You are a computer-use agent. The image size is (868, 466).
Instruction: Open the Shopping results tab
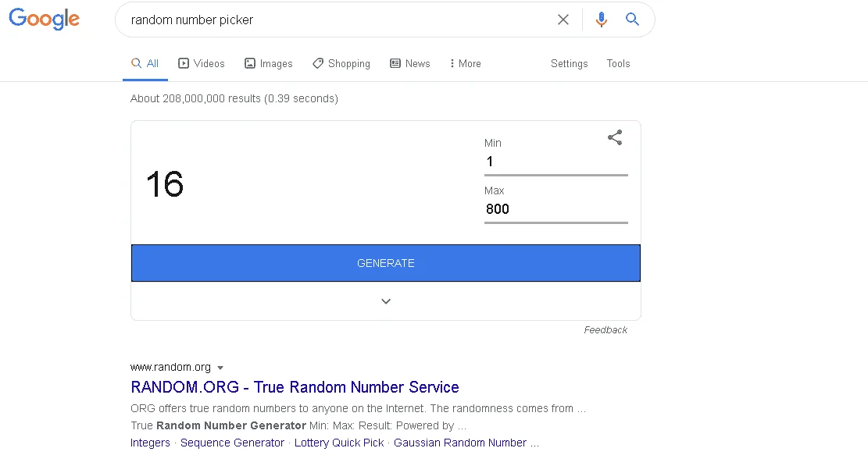tap(341, 63)
